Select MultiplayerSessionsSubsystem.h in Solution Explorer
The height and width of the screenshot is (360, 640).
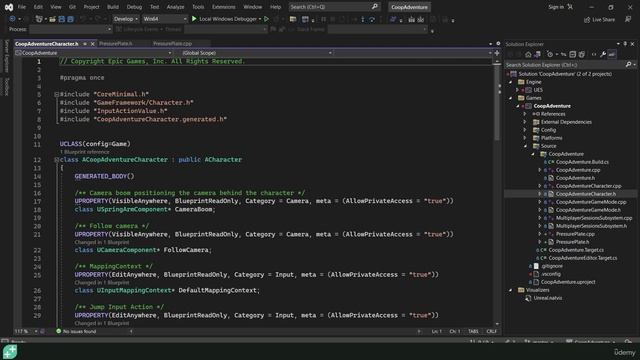tap(591, 226)
